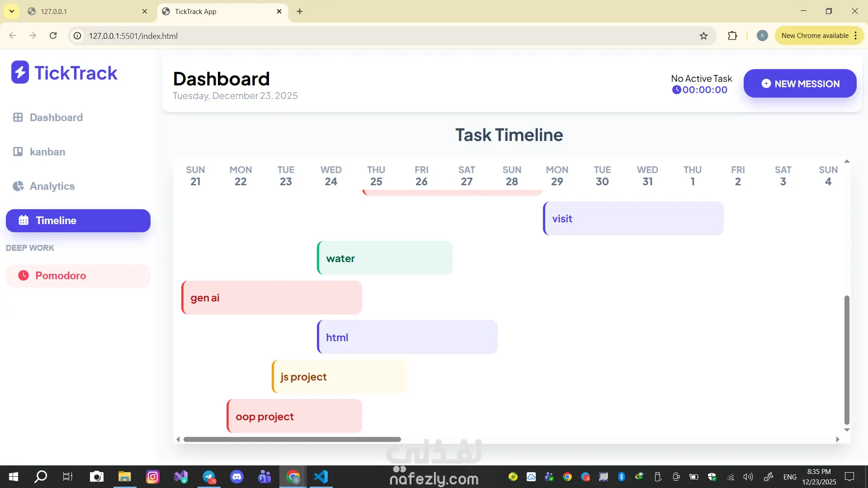Click the Dashboard grid icon in sidebar

[18, 117]
